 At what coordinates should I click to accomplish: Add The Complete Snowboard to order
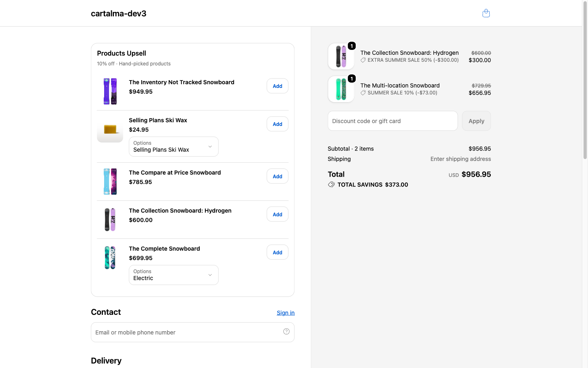278,252
